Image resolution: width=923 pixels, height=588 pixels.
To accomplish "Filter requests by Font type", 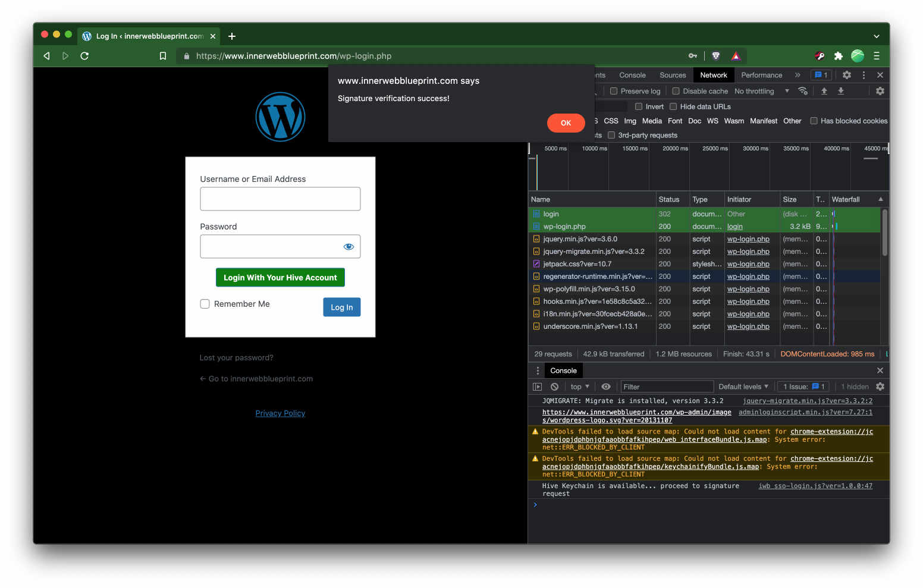I will 675,121.
